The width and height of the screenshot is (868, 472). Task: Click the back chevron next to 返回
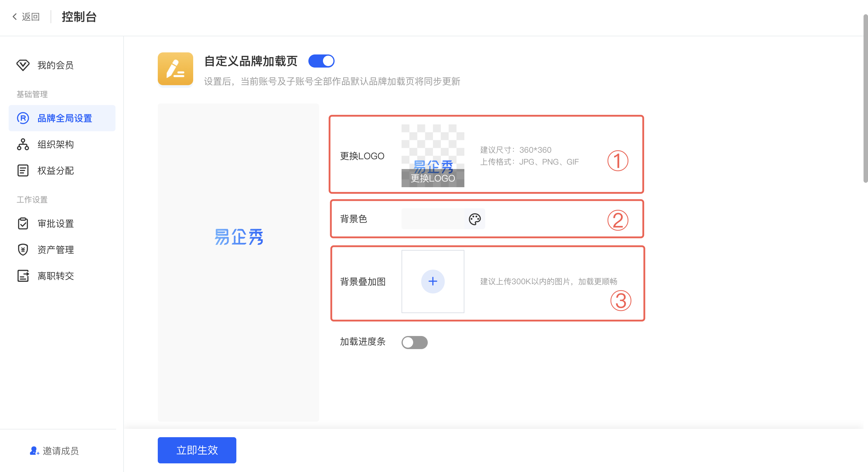[x=15, y=16]
